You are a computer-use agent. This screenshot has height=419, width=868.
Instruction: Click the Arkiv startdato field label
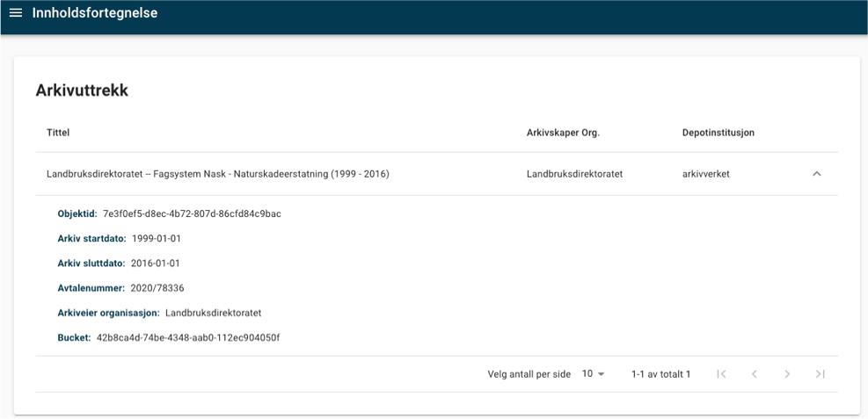point(91,239)
